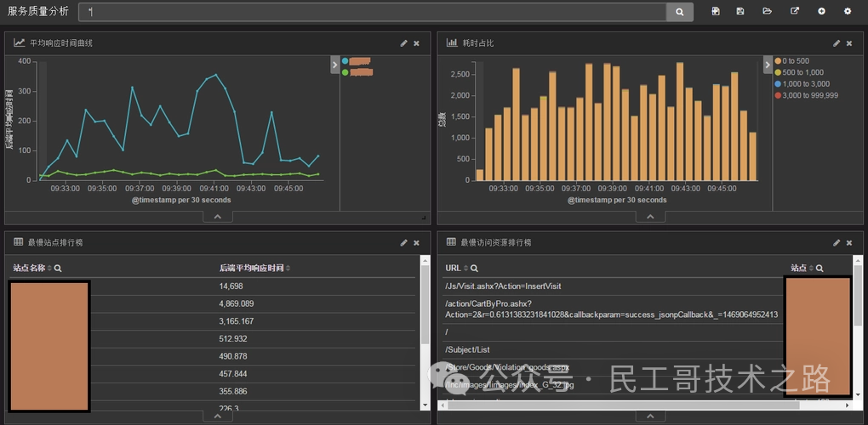Click the orange '0 to 500' legend dot
Screen dimensions: 868x425
point(778,61)
